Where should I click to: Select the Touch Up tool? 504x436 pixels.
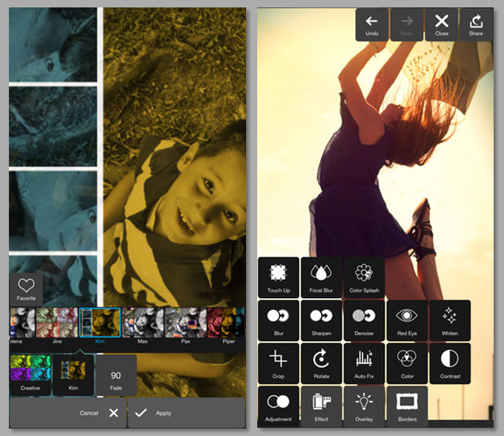coord(279,277)
